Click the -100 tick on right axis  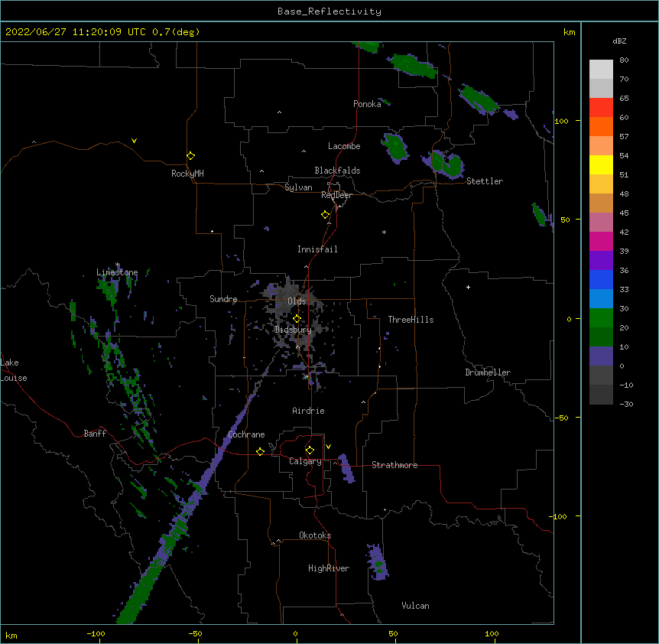pos(559,516)
